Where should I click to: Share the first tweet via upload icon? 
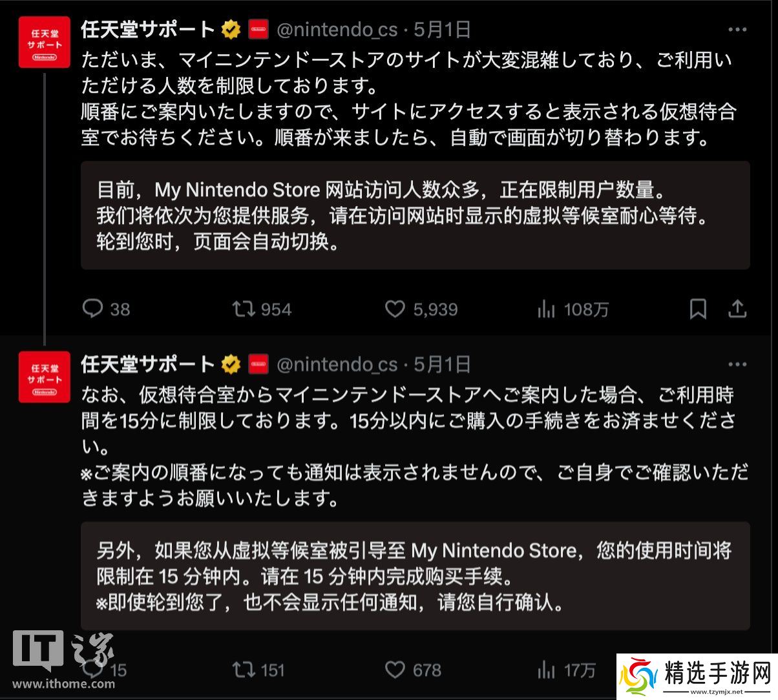pos(737,309)
